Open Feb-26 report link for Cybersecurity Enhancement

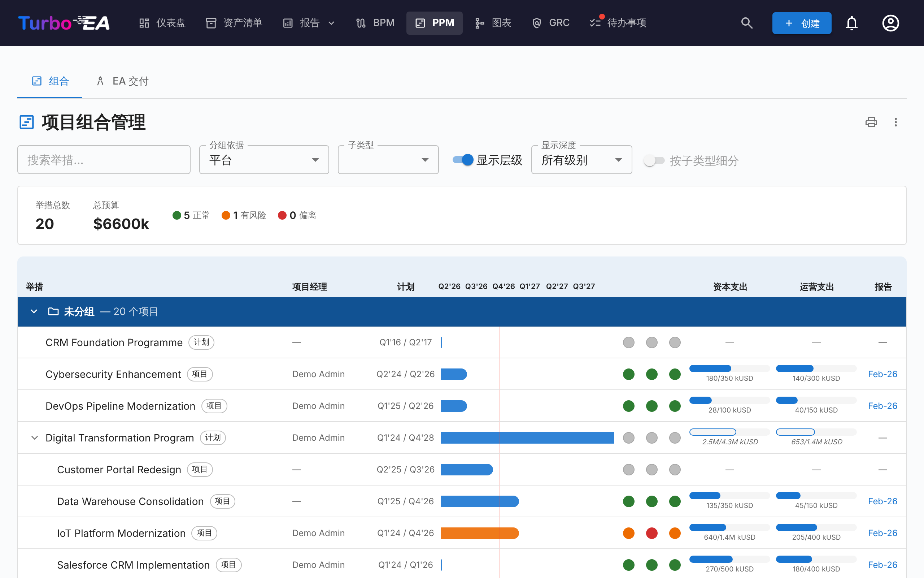click(x=882, y=374)
